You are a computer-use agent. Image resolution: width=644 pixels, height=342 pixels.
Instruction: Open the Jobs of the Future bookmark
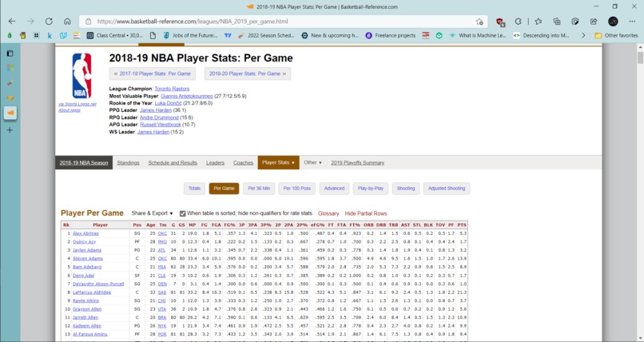coord(191,36)
